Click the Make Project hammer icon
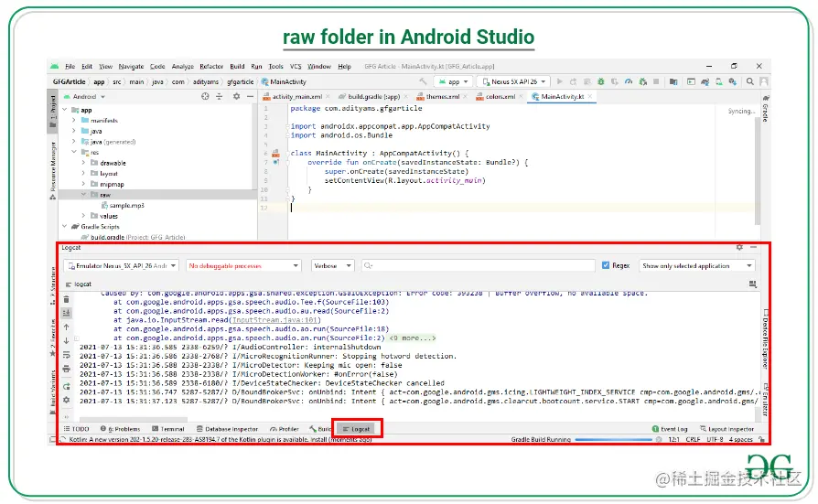 tap(423, 81)
